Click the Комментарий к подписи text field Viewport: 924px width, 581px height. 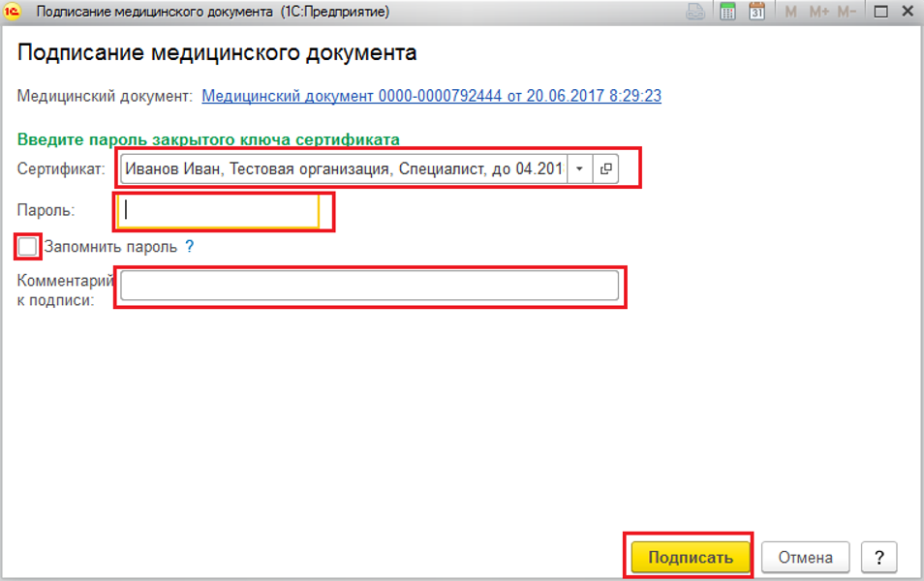(x=369, y=286)
